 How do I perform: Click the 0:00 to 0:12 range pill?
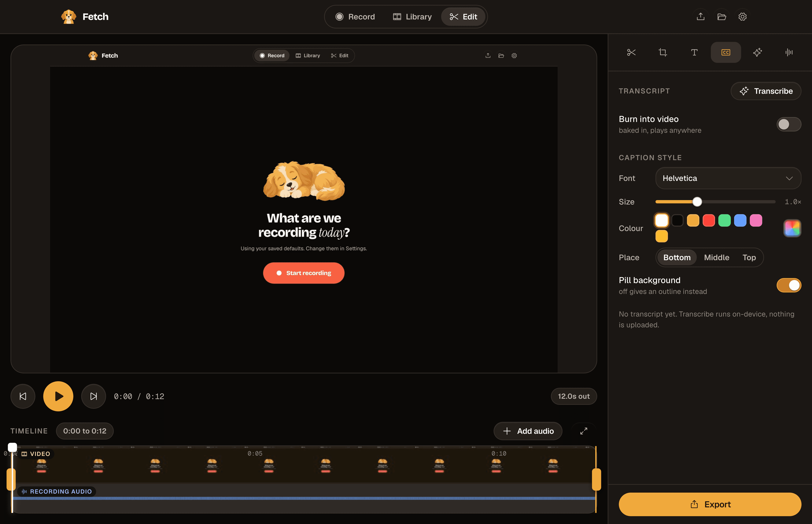coord(85,431)
